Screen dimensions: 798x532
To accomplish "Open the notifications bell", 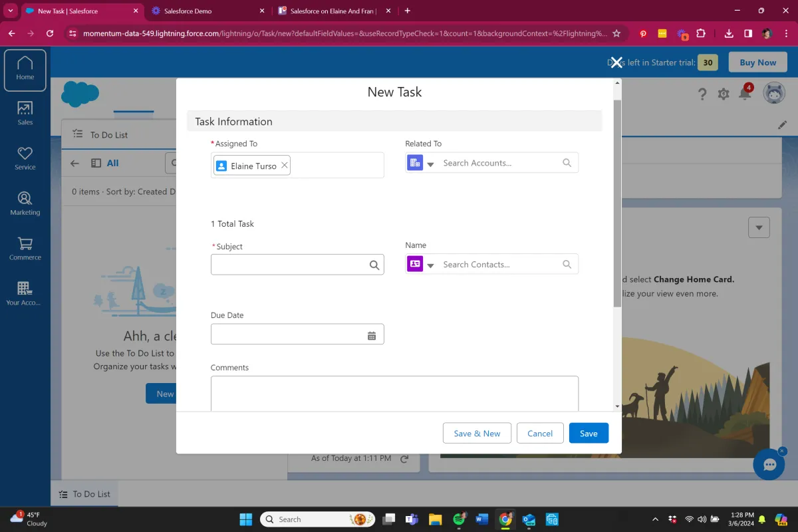I will click(x=745, y=94).
